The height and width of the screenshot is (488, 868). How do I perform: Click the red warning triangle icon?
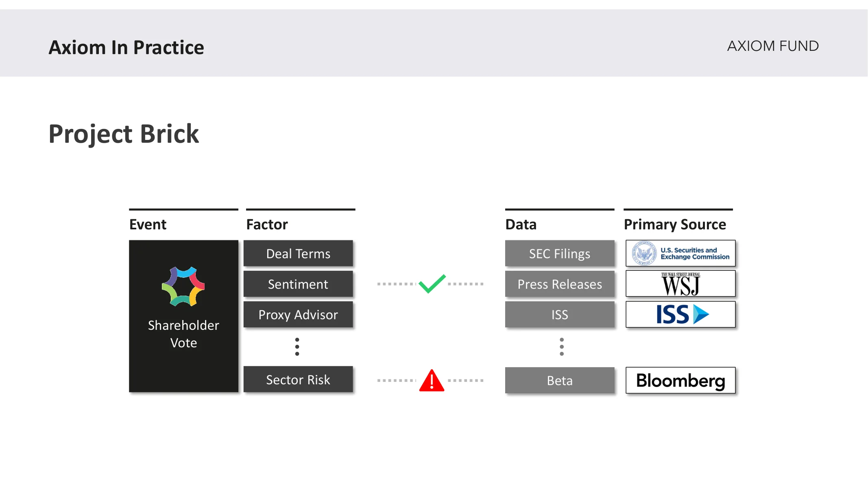click(x=432, y=380)
